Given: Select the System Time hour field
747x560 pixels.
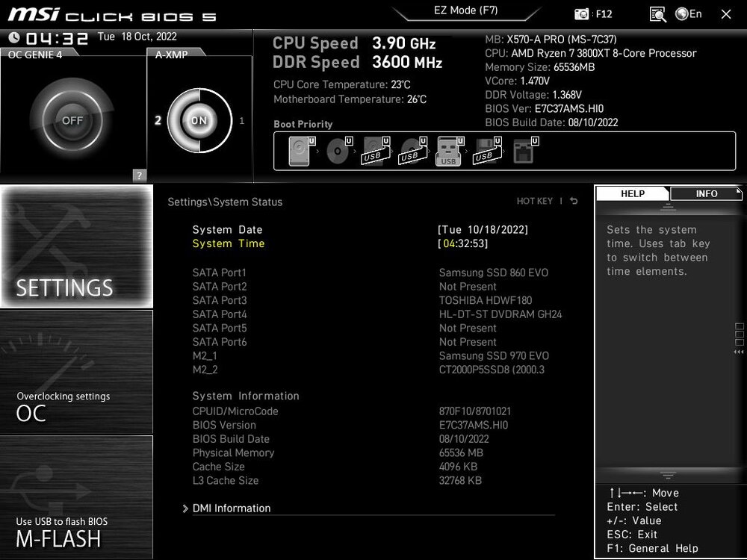Looking at the screenshot, I should coord(448,243).
